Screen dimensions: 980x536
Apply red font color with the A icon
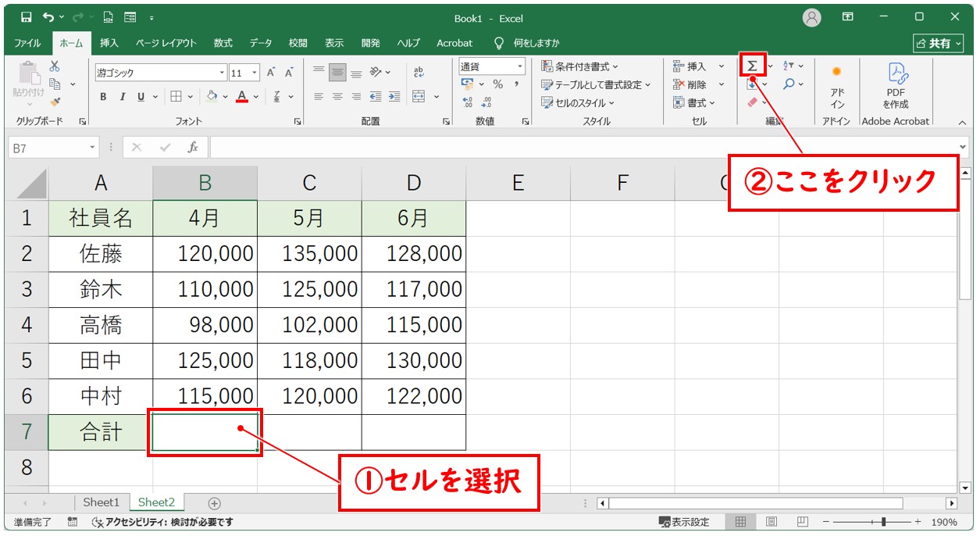tap(242, 97)
